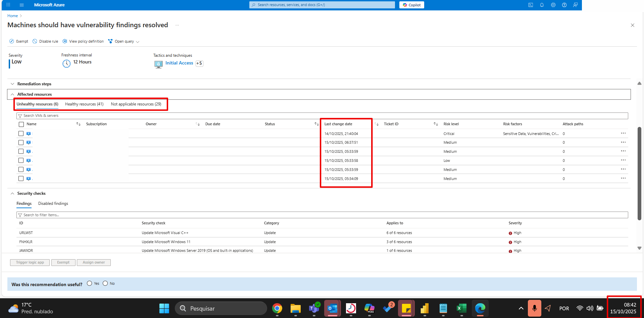Open more options for row 05:34:09
Screen dimensions: 644x318
[x=623, y=178]
